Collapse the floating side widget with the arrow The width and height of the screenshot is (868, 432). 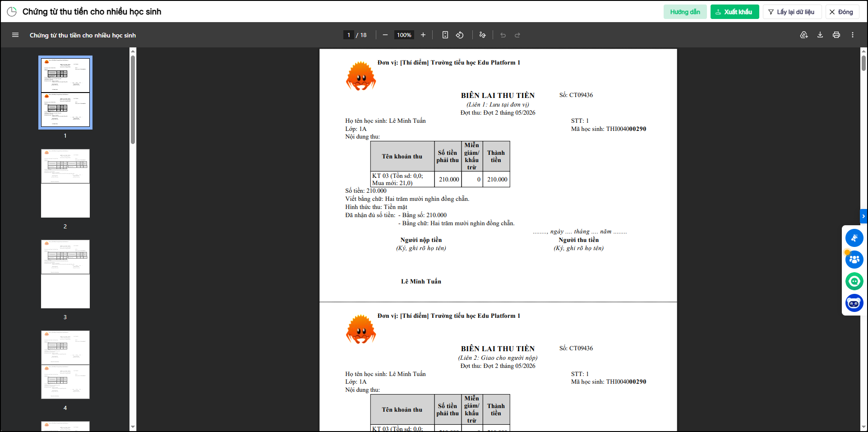tap(863, 216)
